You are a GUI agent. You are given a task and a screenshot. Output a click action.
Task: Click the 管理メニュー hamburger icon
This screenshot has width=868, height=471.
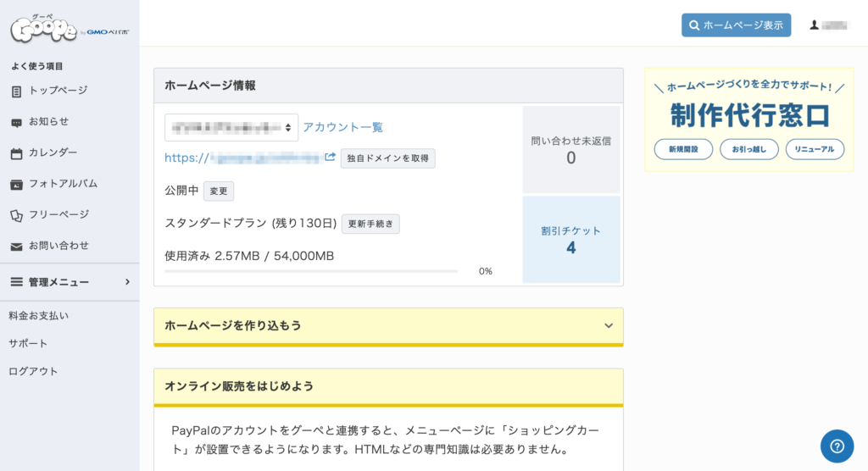coord(17,282)
